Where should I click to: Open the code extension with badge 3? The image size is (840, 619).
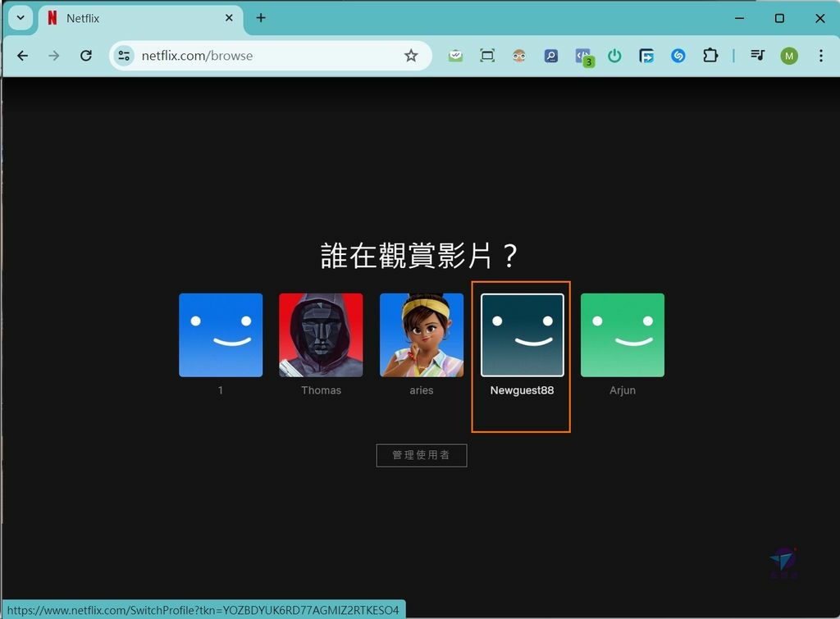(x=583, y=57)
